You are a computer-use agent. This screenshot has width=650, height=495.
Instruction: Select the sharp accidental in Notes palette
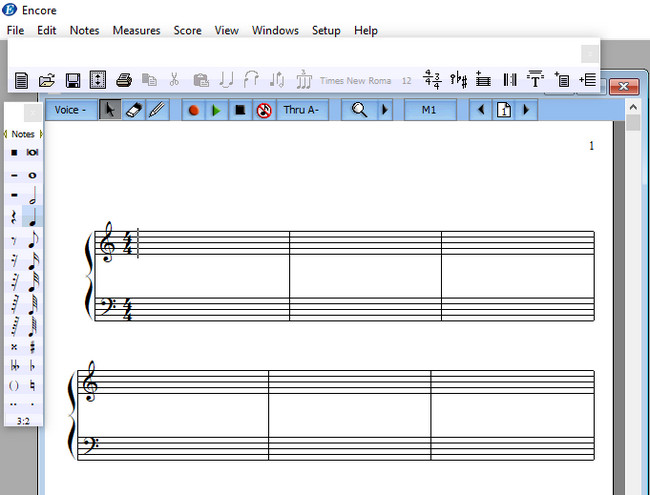pyautogui.click(x=32, y=347)
